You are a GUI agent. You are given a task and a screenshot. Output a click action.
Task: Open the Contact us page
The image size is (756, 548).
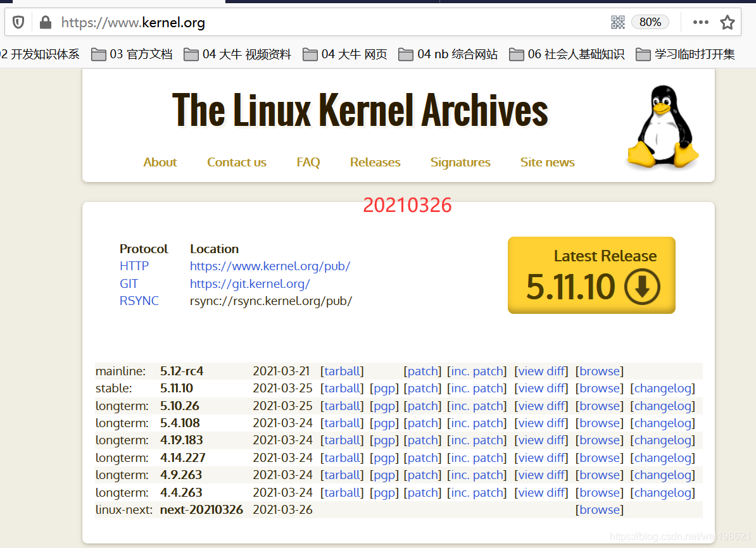pyautogui.click(x=237, y=163)
